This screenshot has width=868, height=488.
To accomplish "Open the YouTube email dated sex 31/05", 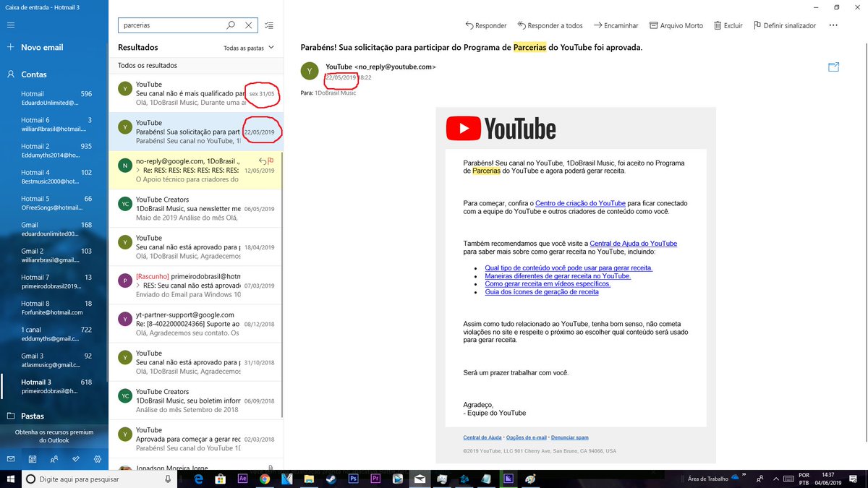I will [x=195, y=93].
